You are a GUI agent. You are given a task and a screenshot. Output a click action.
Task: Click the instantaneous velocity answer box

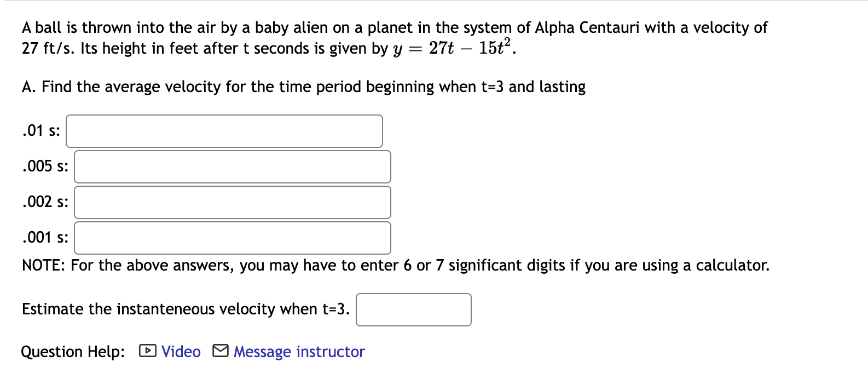coord(414,309)
